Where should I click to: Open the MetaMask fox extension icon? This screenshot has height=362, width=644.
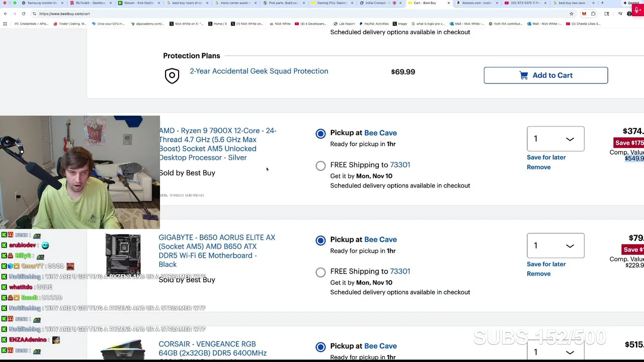584,14
